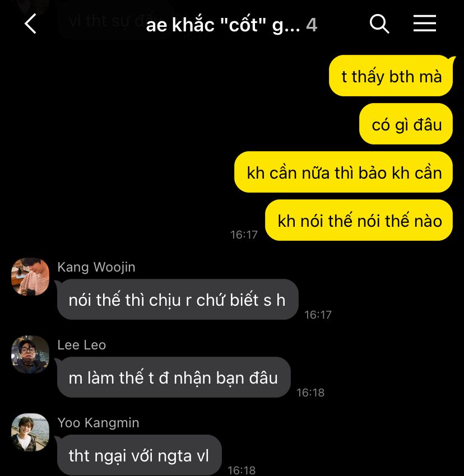This screenshot has height=476, width=464.
Task: Open the group chat title header
Action: tap(222, 25)
